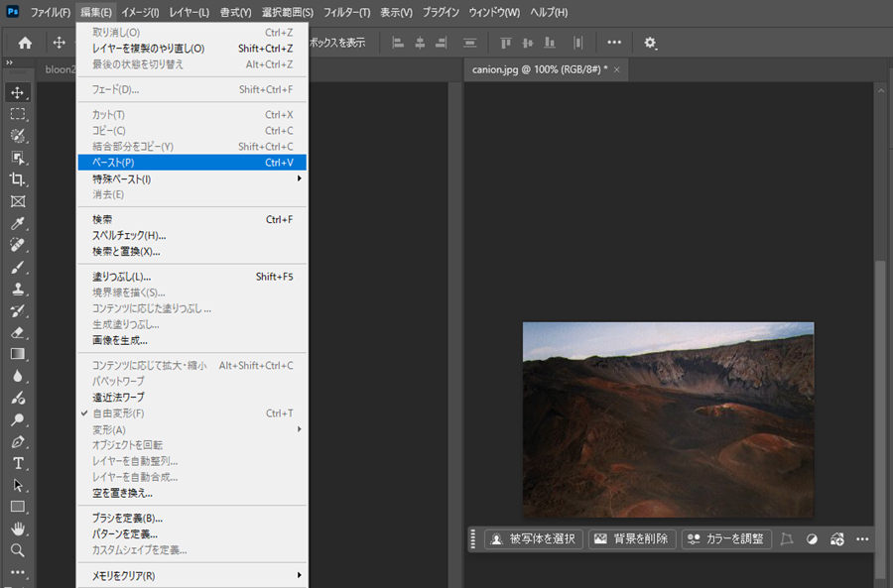Screen dimensions: 893x588
Task: Click the 背景を削除 button
Action: [x=632, y=539]
